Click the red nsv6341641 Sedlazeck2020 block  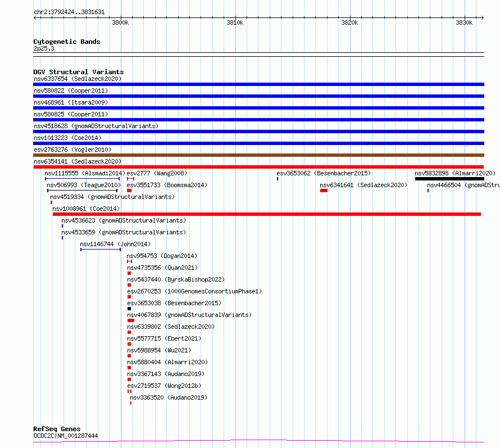(x=324, y=191)
